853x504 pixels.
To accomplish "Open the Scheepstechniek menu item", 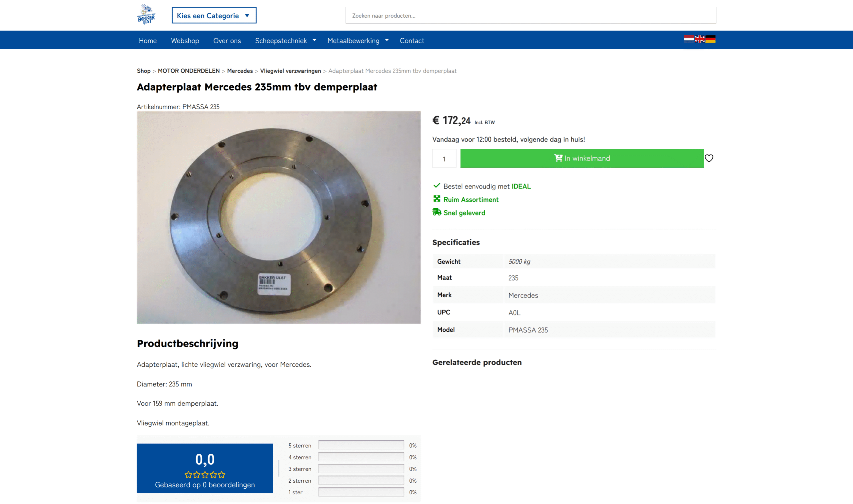I will [x=281, y=40].
